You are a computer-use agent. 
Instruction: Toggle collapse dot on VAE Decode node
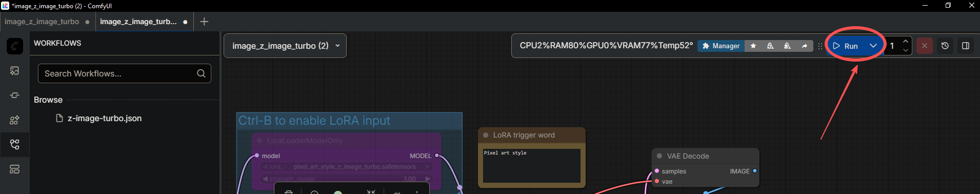[659, 156]
